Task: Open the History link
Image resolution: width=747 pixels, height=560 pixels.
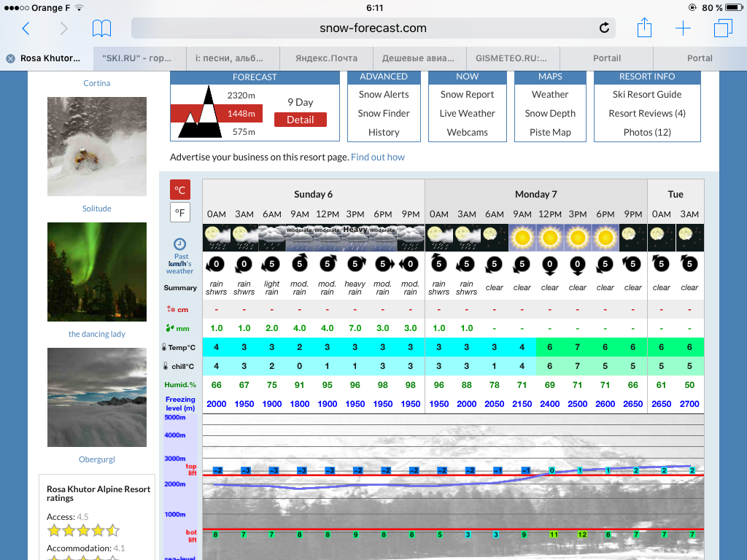Action: [384, 133]
